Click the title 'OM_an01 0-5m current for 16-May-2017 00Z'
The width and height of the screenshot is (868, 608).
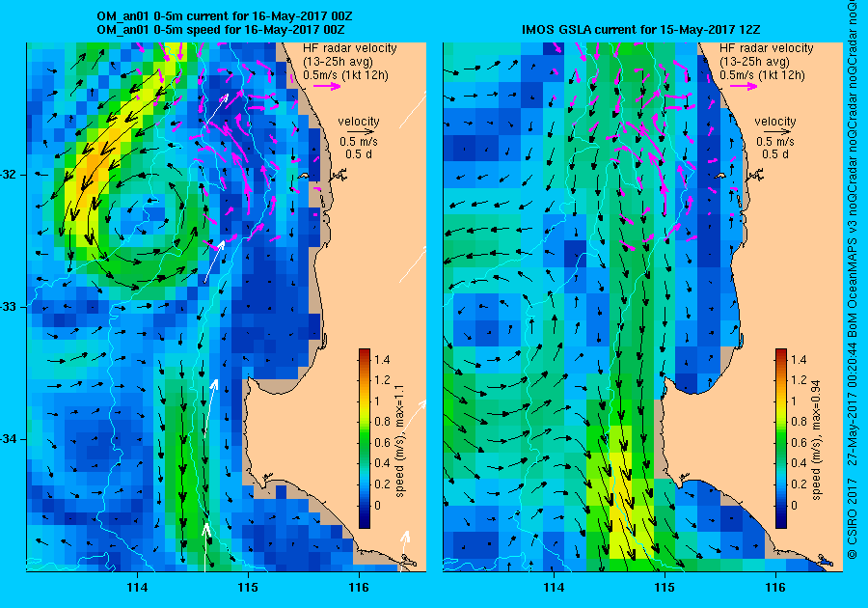[x=224, y=16]
